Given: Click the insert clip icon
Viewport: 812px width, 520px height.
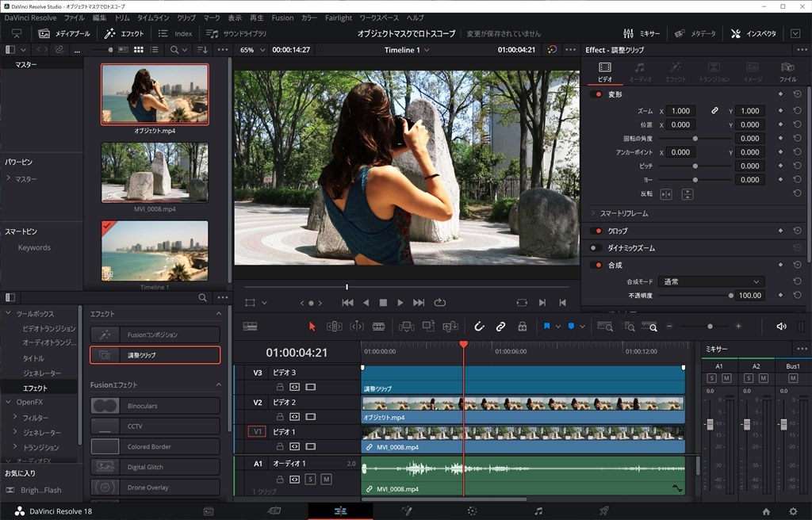Looking at the screenshot, I should [x=406, y=327].
